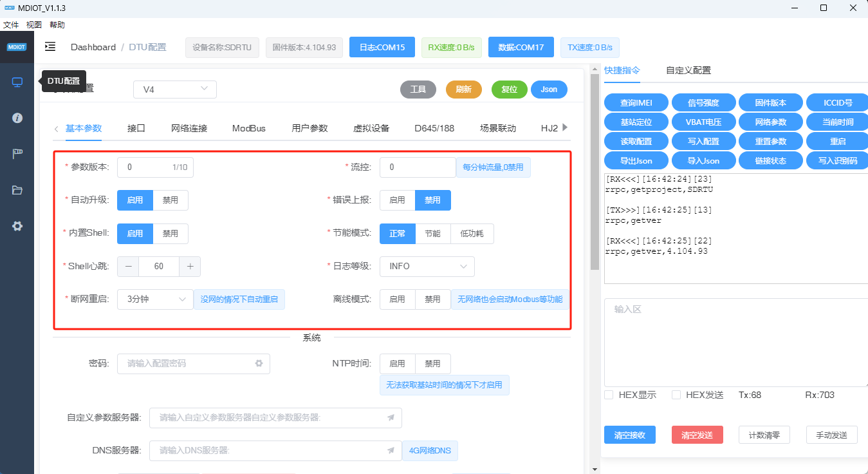This screenshot has height=474, width=868.
Task: Increase Shell心跳 with the plus button
Action: point(190,267)
